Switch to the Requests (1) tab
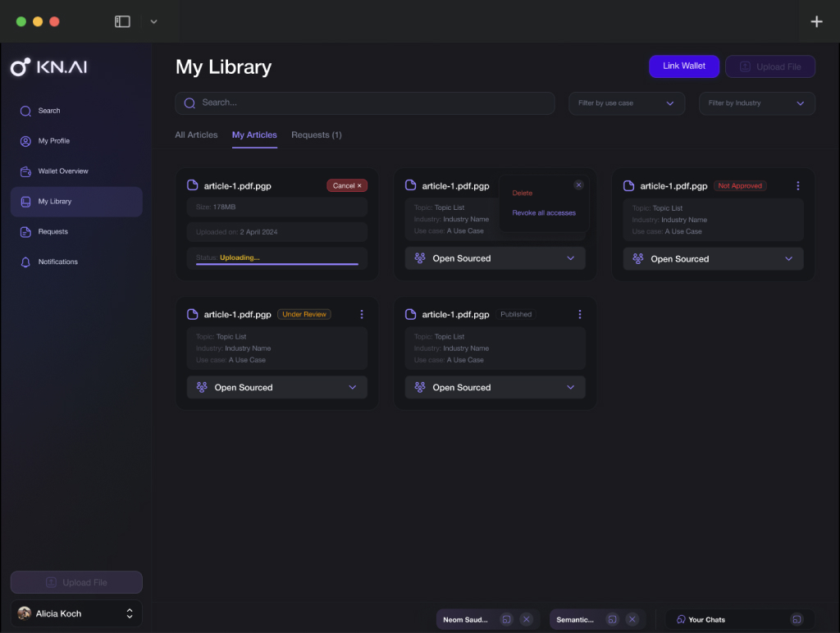 316,135
